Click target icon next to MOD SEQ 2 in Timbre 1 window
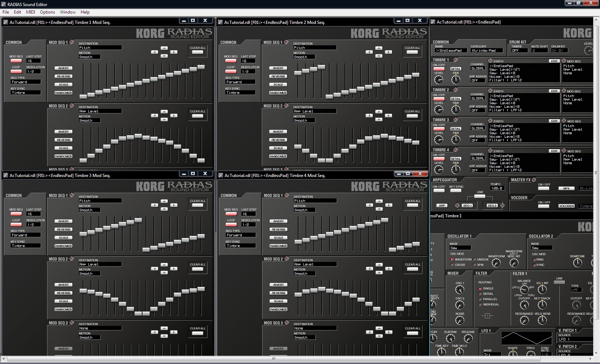 click(x=71, y=106)
